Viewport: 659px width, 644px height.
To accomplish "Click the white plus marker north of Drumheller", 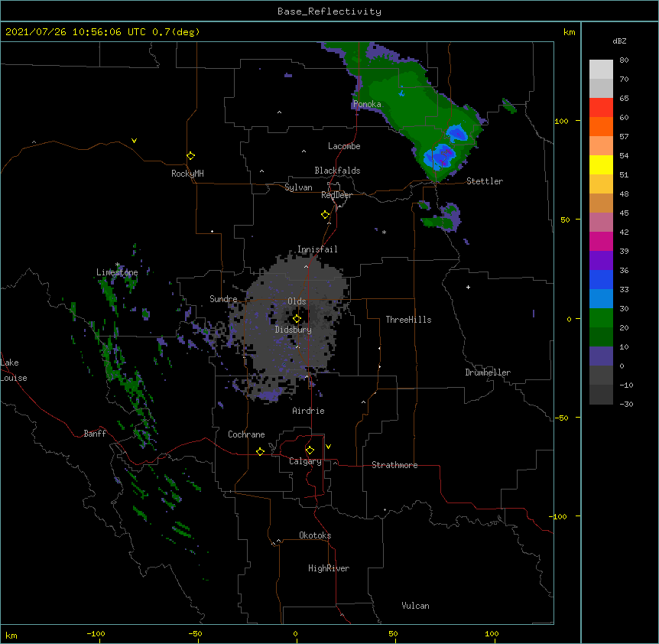I will tap(468, 287).
